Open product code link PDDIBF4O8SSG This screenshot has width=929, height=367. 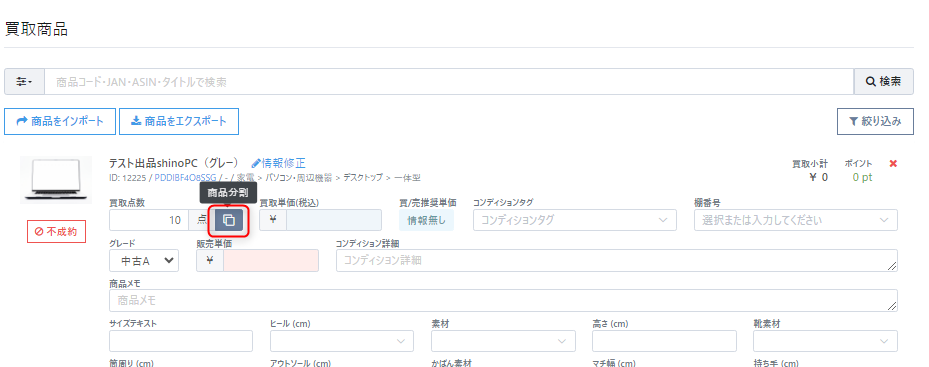pyautogui.click(x=185, y=177)
